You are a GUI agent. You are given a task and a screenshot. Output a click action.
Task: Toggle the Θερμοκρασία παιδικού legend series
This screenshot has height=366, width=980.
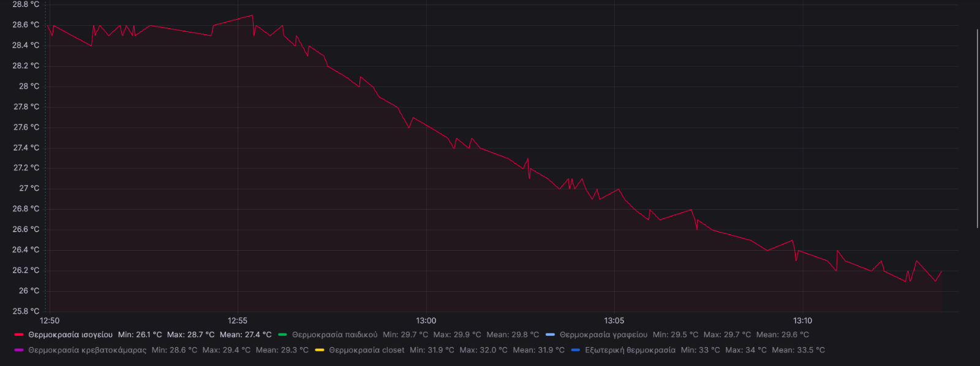334,335
